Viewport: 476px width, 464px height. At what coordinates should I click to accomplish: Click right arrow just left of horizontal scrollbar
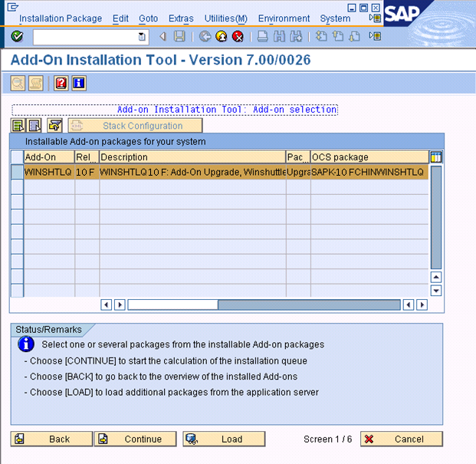coord(120,304)
